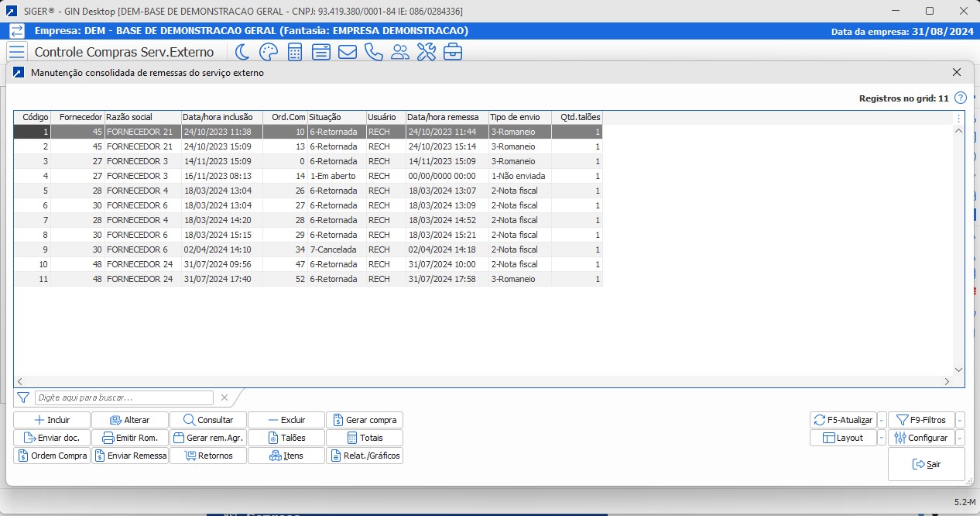Click the Emitir Rom. button
Viewport: 980px width, 516px height.
[130, 438]
